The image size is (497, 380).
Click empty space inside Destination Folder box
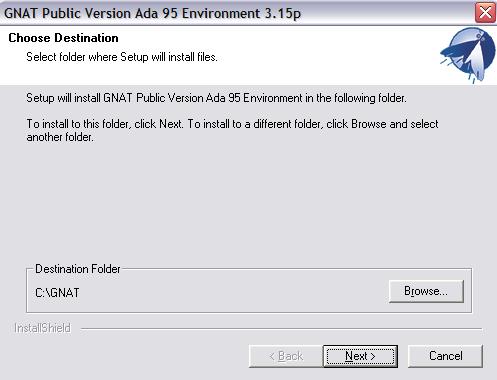(233, 293)
